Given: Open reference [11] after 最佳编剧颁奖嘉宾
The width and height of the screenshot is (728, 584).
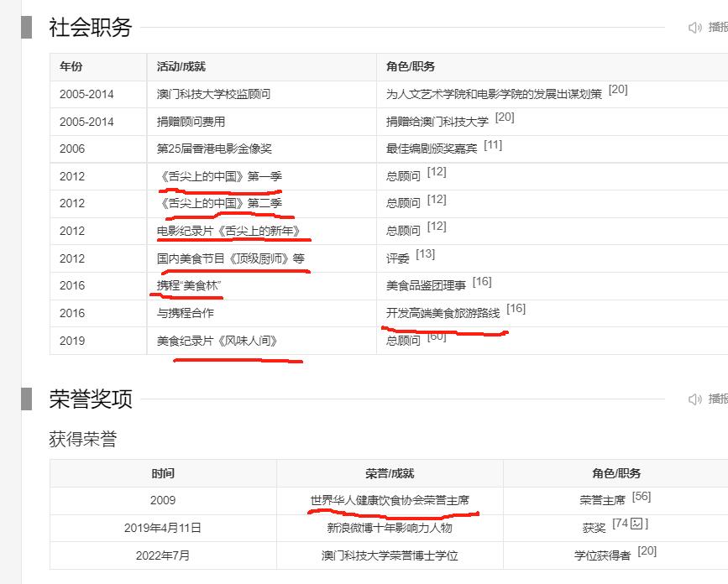Looking at the screenshot, I should (493, 145).
